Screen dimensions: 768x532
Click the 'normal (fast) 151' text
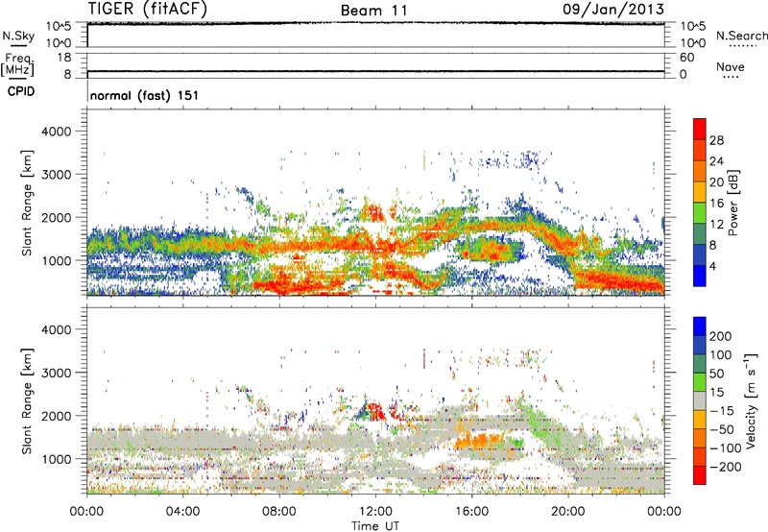(145, 95)
